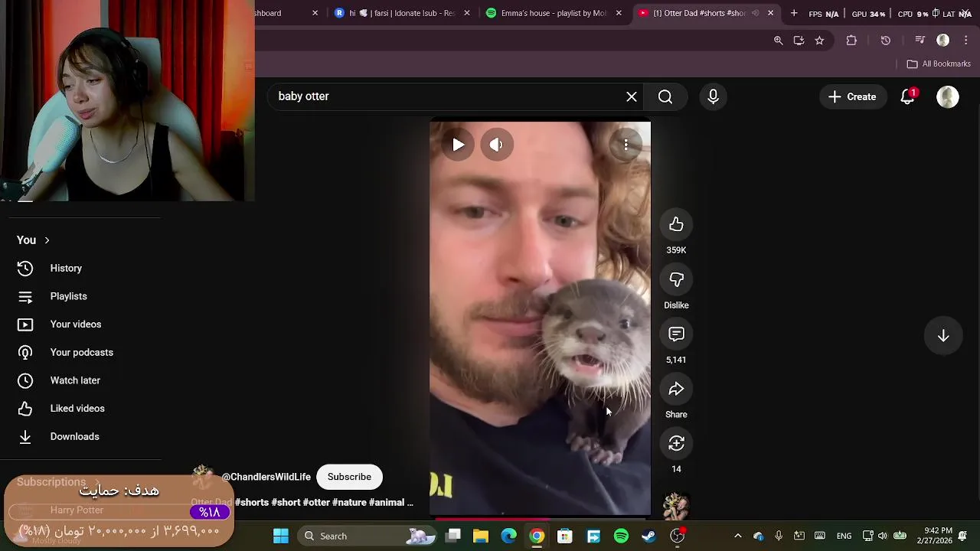Viewport: 980px width, 551px height.
Task: Open the clock and date flyout
Action: (x=938, y=536)
